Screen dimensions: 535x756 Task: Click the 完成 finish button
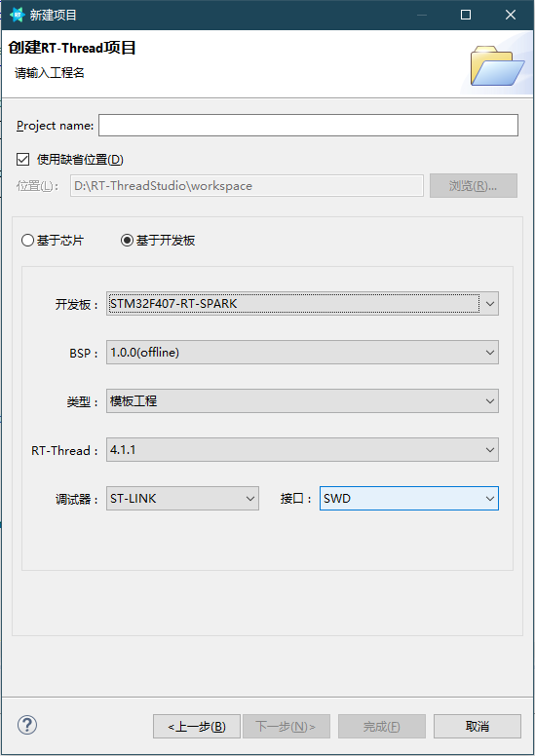tap(382, 727)
